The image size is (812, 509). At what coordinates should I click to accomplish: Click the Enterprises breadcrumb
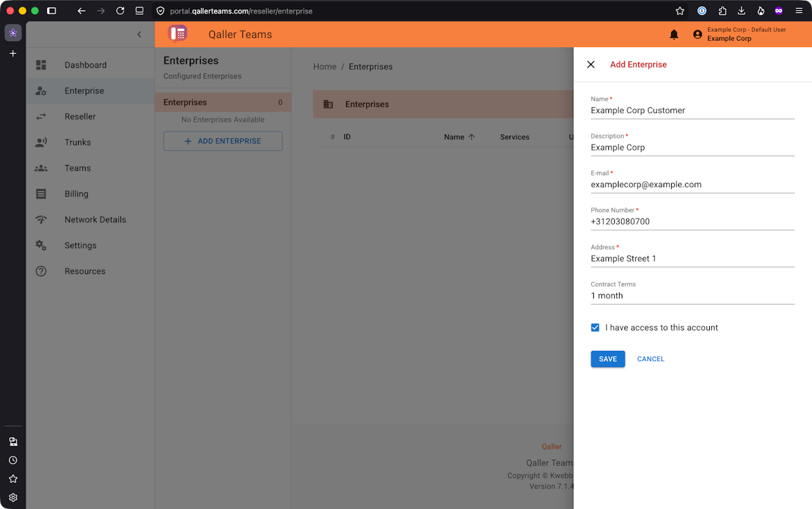[x=370, y=67]
